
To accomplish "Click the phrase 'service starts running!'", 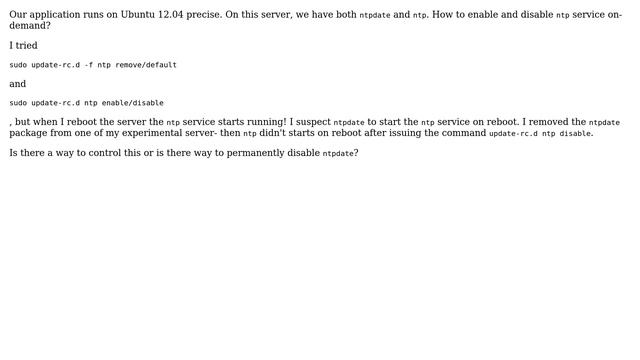I will point(234,122).
